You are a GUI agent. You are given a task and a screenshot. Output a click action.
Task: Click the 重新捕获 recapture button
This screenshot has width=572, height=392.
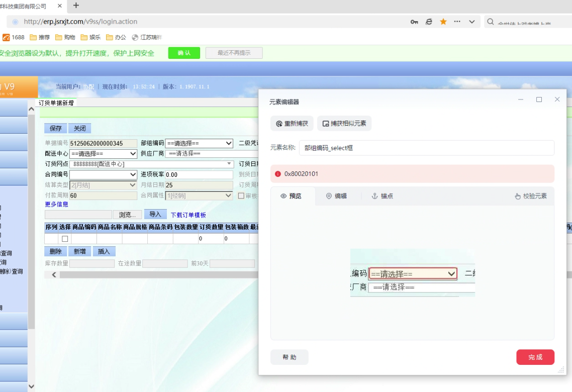pyautogui.click(x=292, y=124)
